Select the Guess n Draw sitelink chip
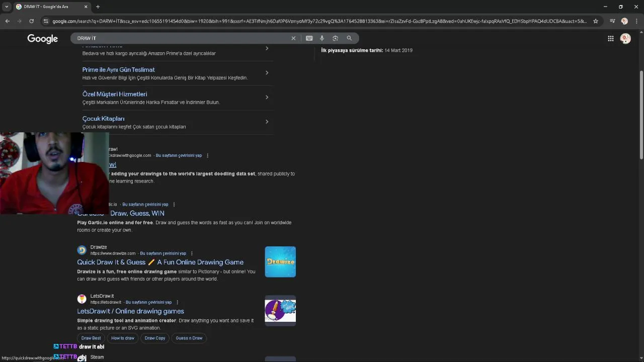Image resolution: width=644 pixels, height=362 pixels. (x=189, y=338)
